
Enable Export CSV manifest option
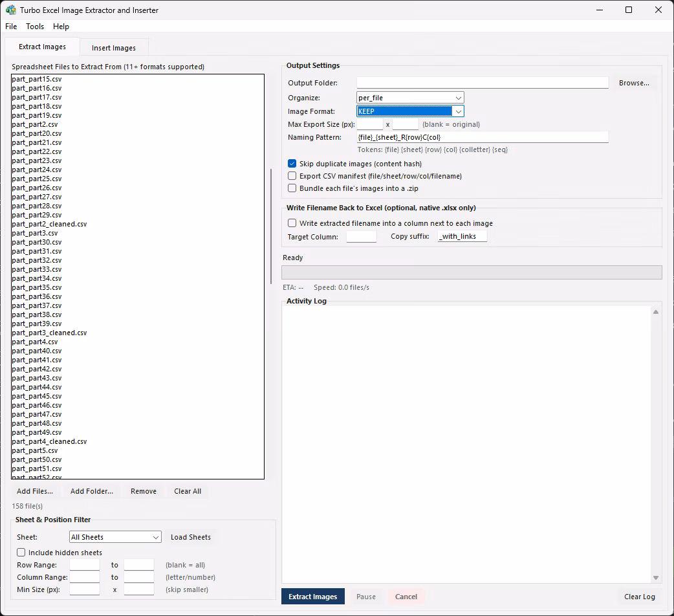[292, 176]
